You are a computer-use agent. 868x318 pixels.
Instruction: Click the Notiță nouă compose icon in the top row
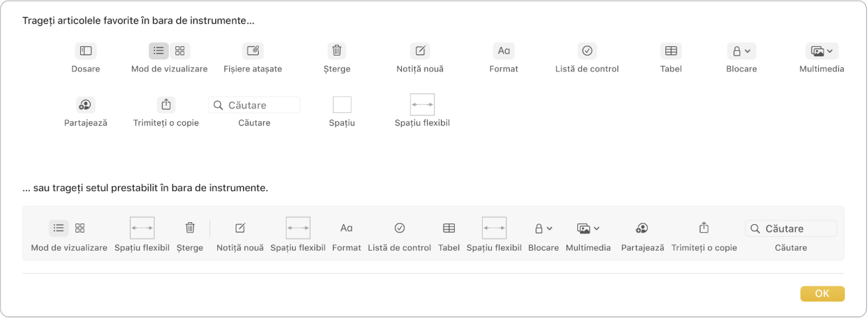(x=420, y=50)
